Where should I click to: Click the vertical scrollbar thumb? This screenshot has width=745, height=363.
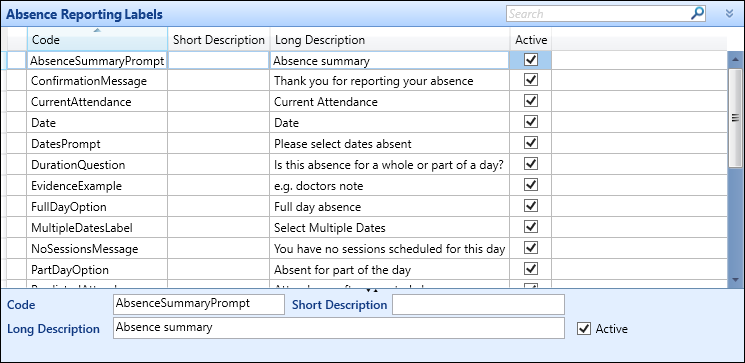735,118
